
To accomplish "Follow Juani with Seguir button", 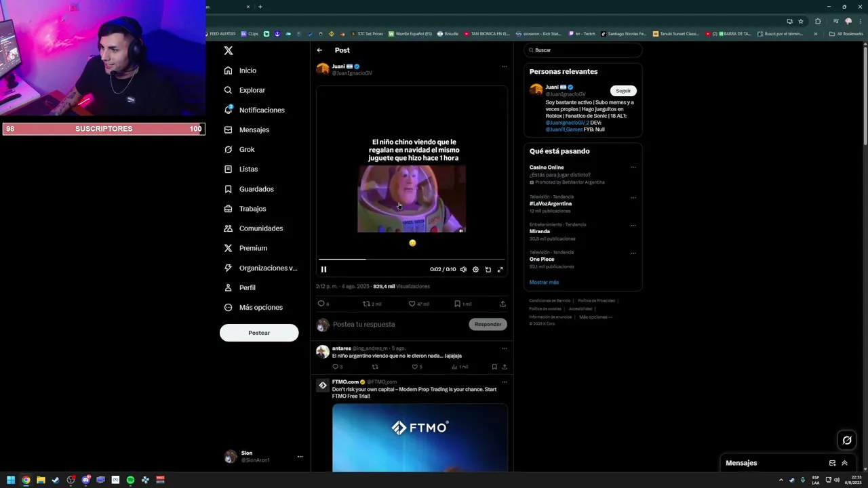I will [x=623, y=91].
